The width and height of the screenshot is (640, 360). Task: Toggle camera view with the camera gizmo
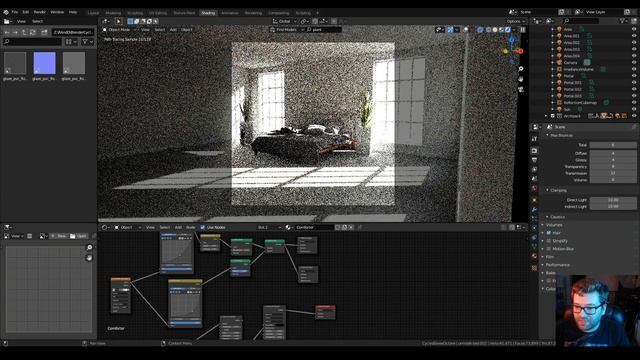click(x=521, y=89)
